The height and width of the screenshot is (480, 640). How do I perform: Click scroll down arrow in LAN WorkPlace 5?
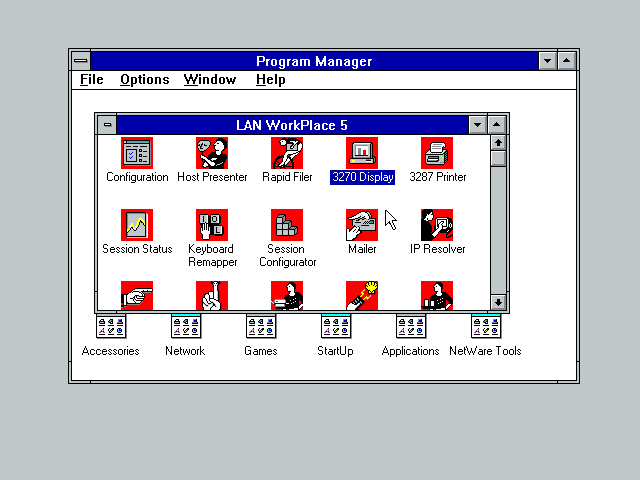point(498,302)
